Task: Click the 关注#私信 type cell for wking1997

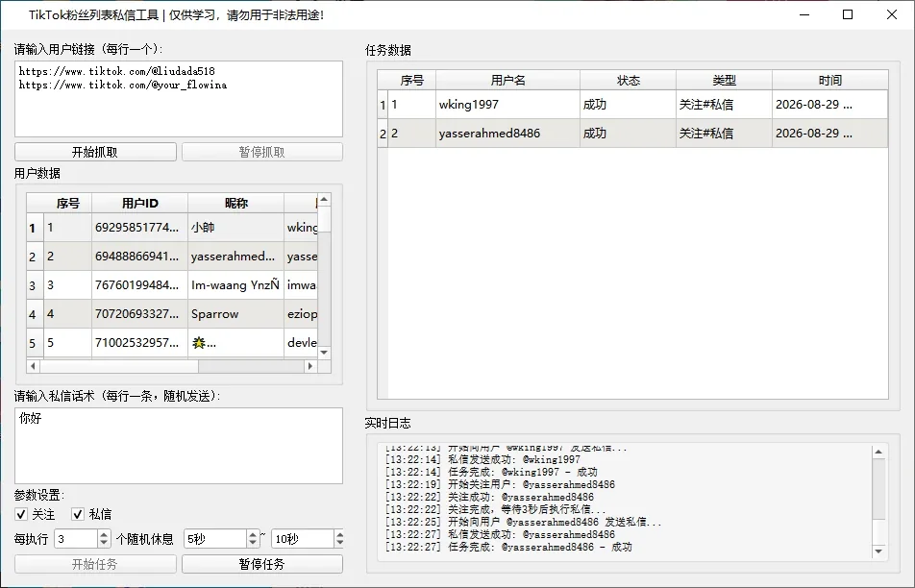Action: click(x=724, y=105)
